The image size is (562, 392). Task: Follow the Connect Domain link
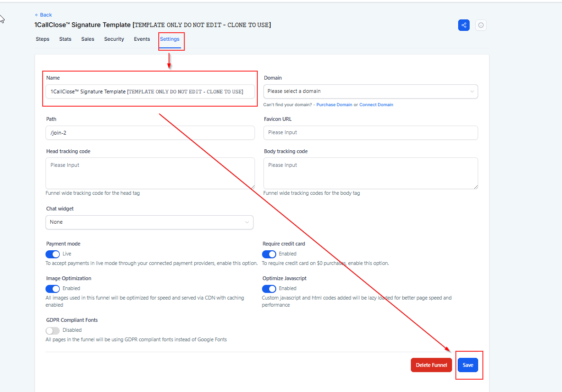[x=376, y=105]
